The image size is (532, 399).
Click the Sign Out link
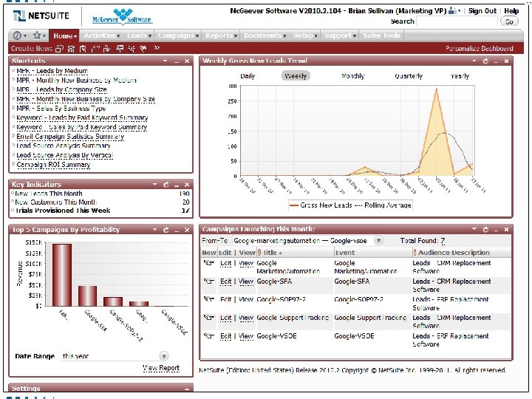pos(482,11)
